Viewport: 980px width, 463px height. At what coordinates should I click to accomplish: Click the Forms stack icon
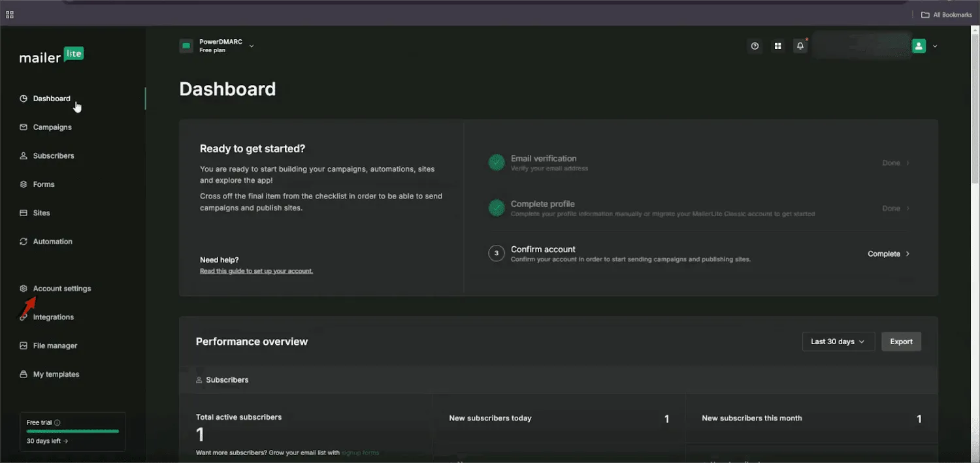coord(24,184)
